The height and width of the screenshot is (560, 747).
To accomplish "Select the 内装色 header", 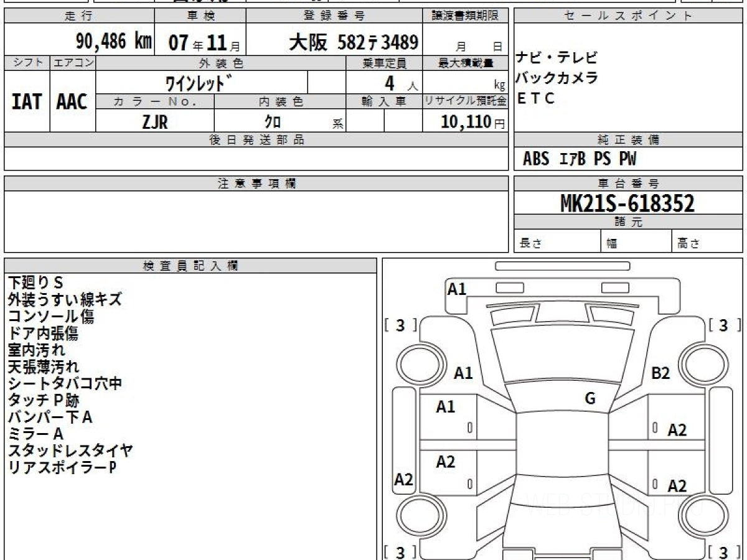I will point(280,101).
